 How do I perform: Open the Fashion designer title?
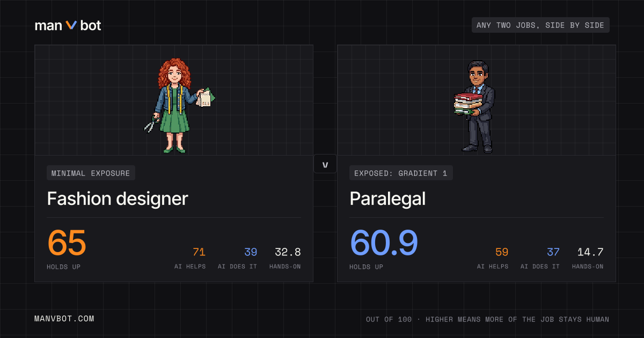118,199
